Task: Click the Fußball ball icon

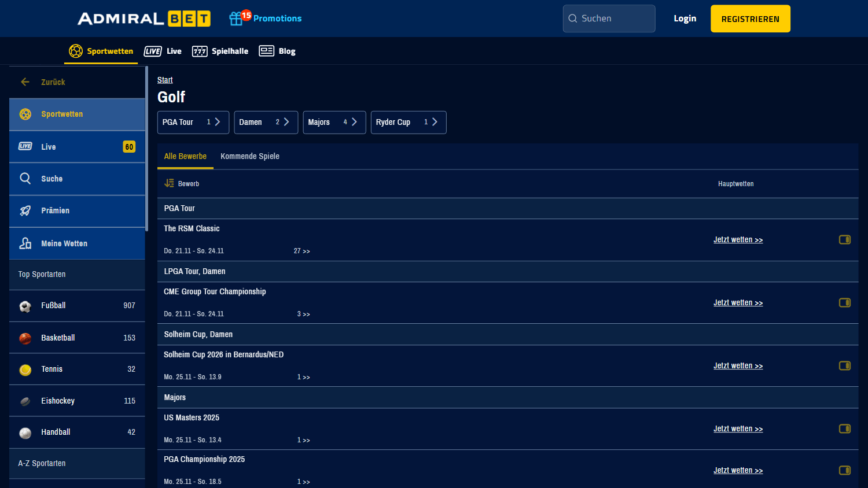Action: [x=25, y=306]
